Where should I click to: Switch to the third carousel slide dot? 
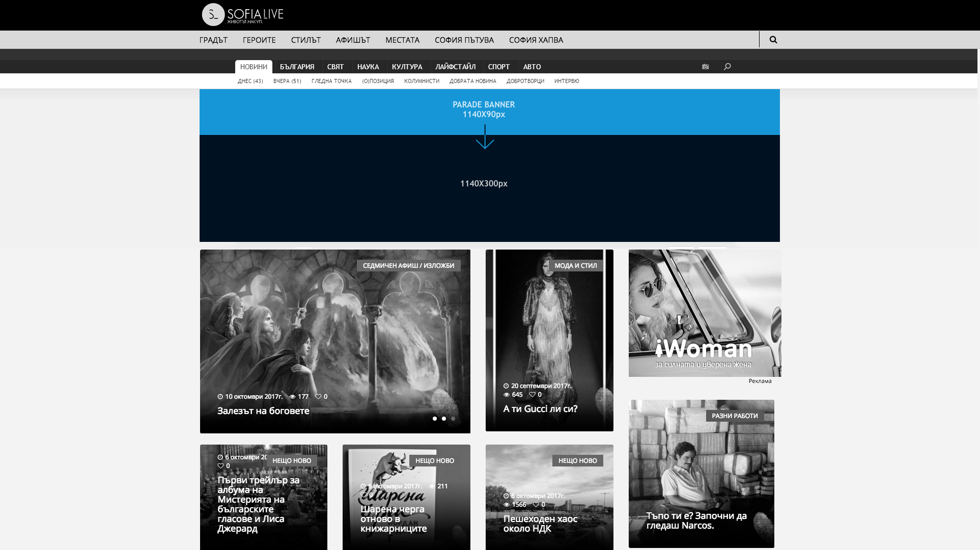(x=453, y=419)
